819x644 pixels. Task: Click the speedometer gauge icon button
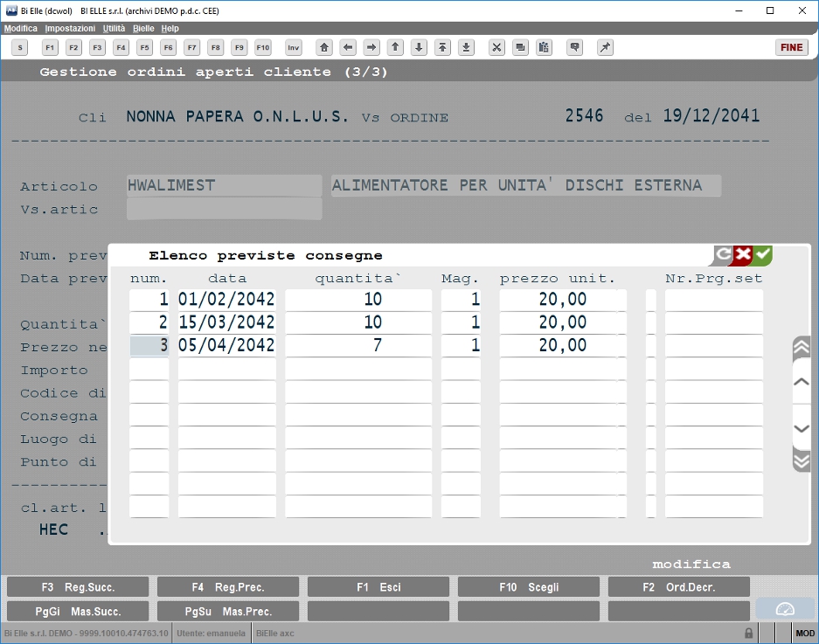click(x=785, y=610)
